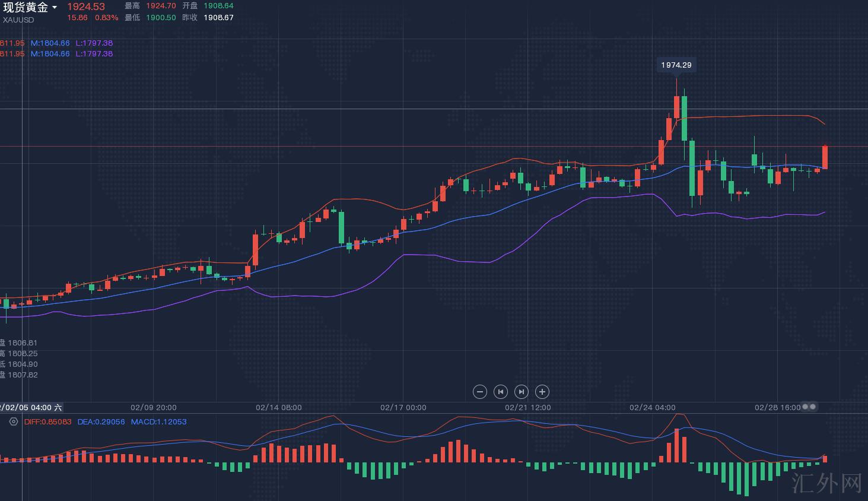Click the 汇外网 watermark logo
The image size is (868, 501).
coord(827,483)
